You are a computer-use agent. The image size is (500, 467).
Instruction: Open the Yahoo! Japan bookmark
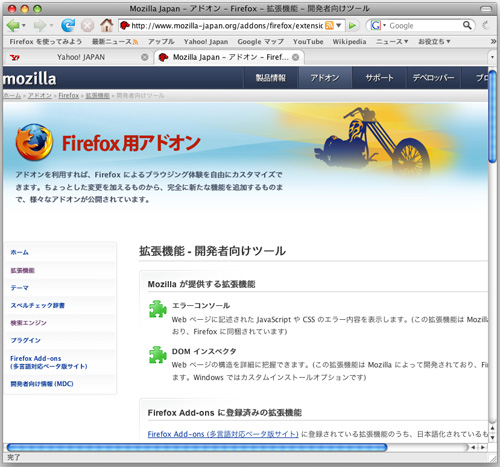click(x=206, y=42)
